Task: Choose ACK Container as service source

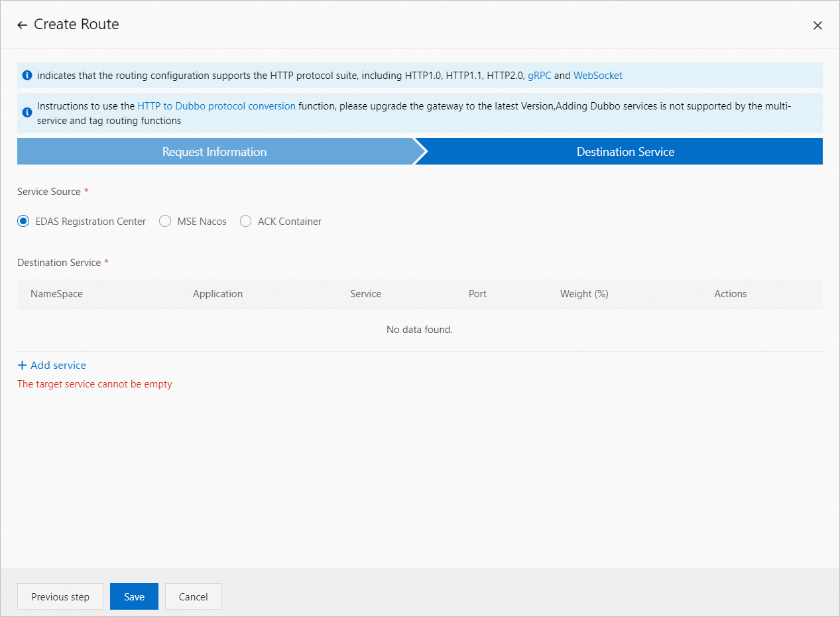Action: pos(245,221)
